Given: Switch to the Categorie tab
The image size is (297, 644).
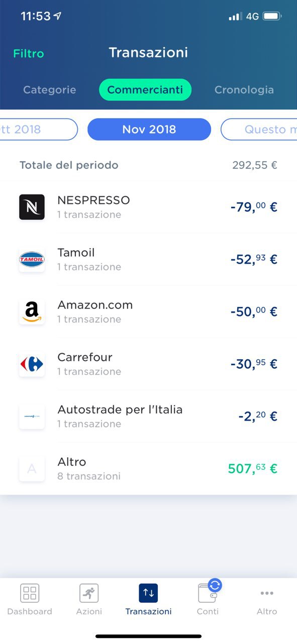Looking at the screenshot, I should tap(50, 90).
